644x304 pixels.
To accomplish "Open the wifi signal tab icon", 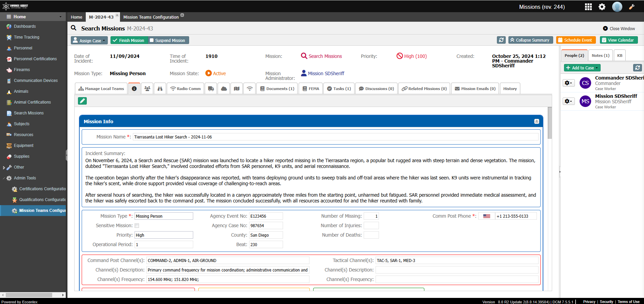I will coord(249,89).
